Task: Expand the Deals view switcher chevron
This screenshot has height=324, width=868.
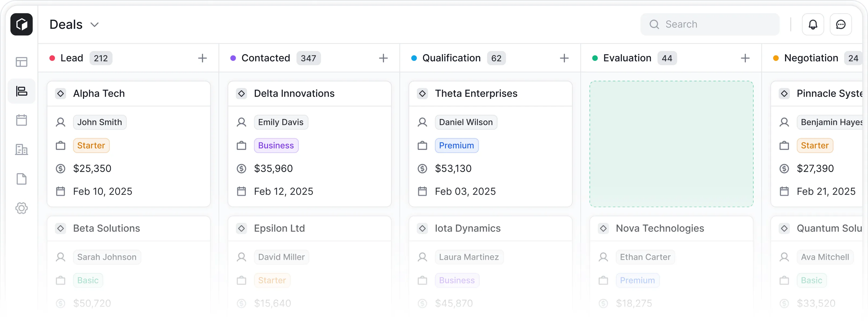Action: 94,24
